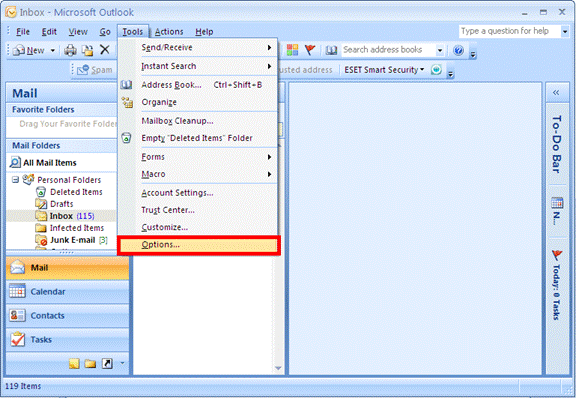Open the Go menu
The height and width of the screenshot is (398, 576).
(105, 32)
